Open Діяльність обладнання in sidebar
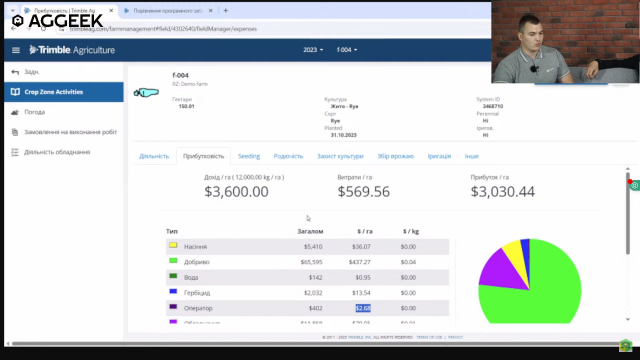 57,152
